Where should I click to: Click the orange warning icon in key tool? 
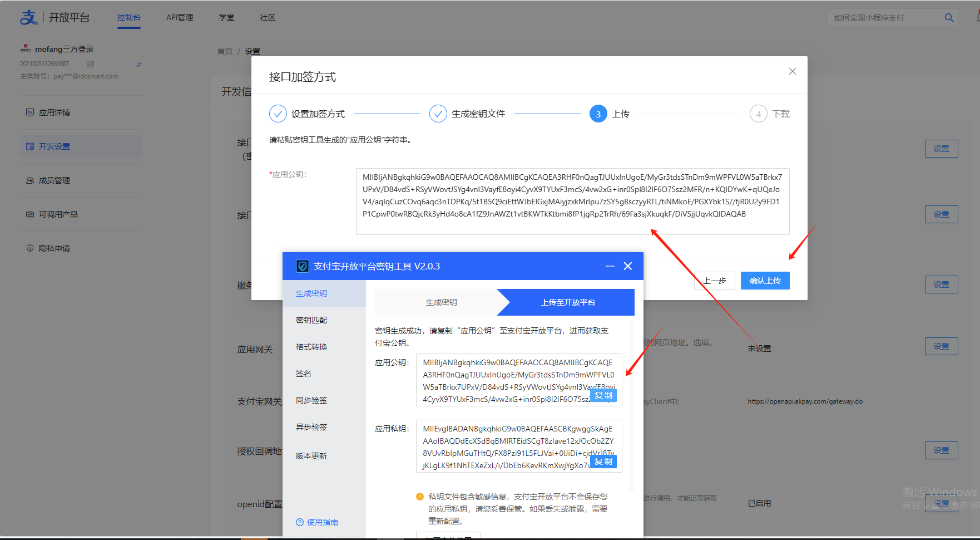[420, 497]
